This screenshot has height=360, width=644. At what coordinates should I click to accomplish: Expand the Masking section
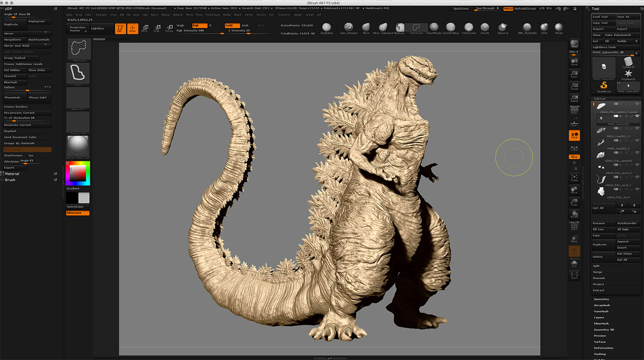(x=600, y=354)
